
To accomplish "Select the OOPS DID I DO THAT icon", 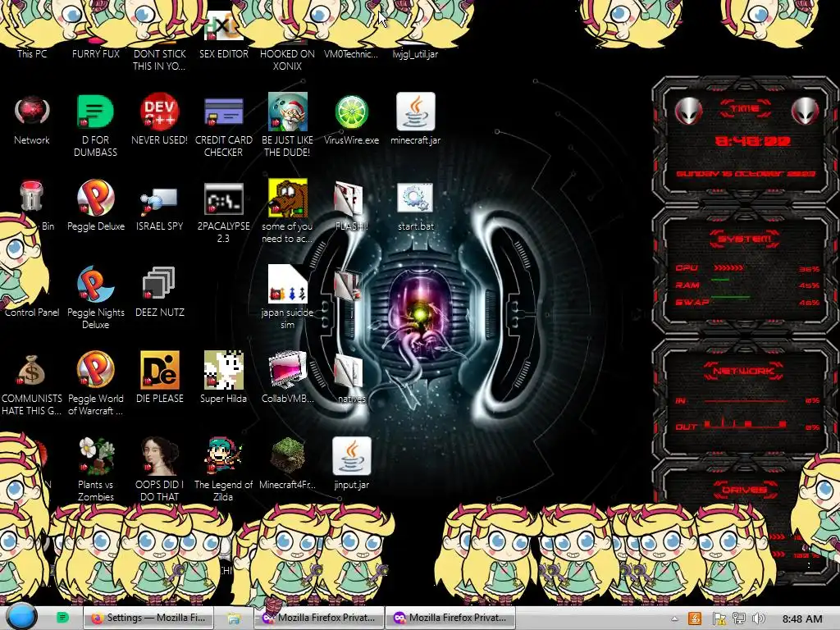I will click(x=159, y=456).
